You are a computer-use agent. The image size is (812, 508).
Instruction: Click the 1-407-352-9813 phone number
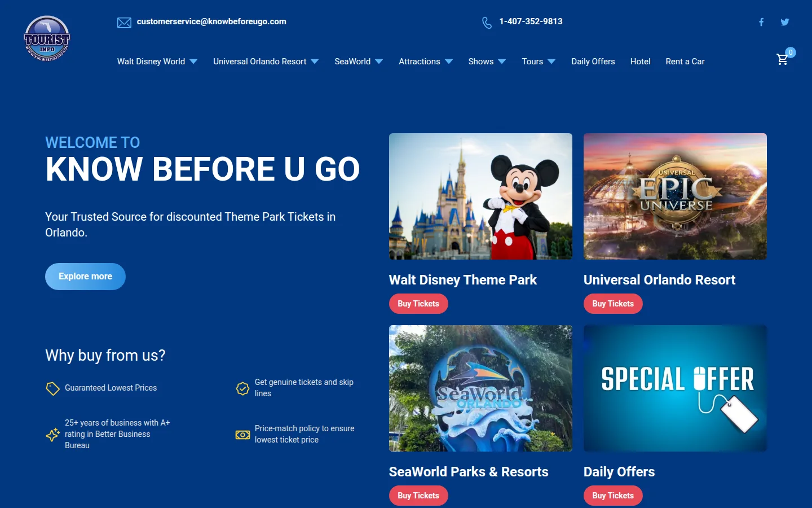531,21
